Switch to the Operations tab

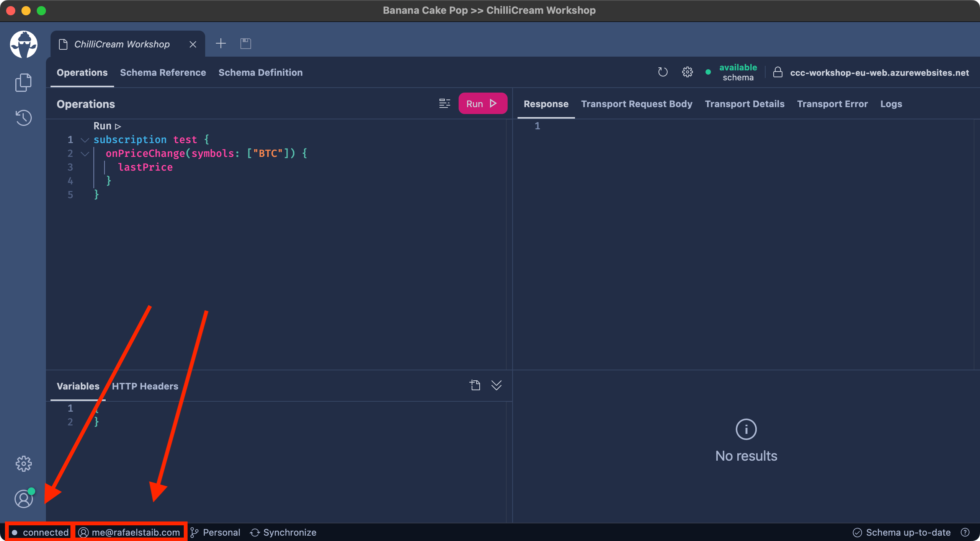(82, 72)
